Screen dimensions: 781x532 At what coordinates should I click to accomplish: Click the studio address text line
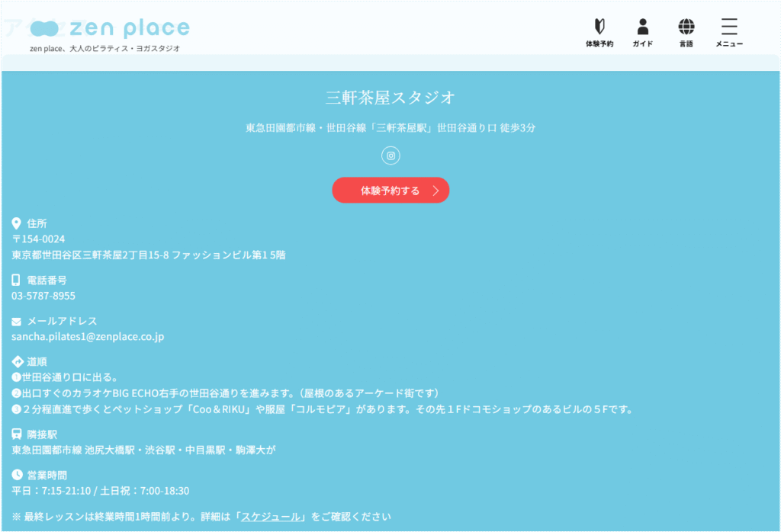(149, 255)
